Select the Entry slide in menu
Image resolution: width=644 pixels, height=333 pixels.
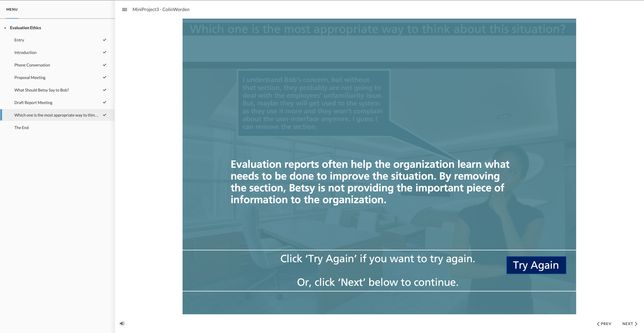point(19,40)
